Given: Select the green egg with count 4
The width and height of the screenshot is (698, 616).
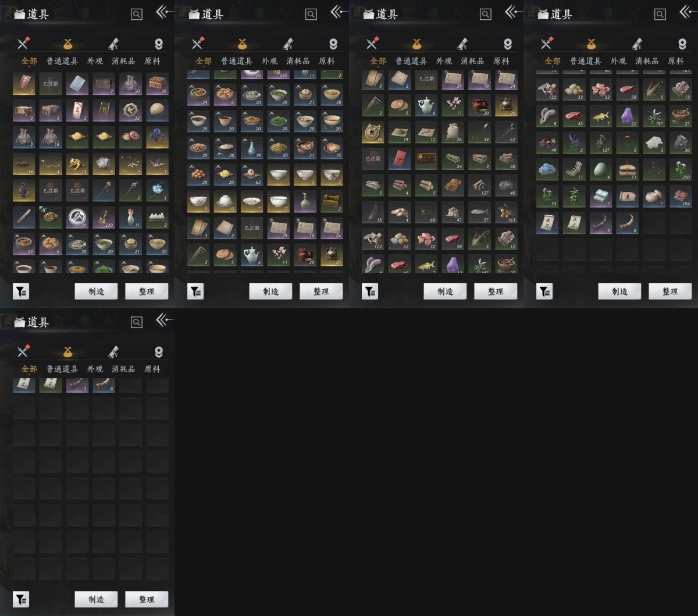Looking at the screenshot, I should pyautogui.click(x=601, y=169).
